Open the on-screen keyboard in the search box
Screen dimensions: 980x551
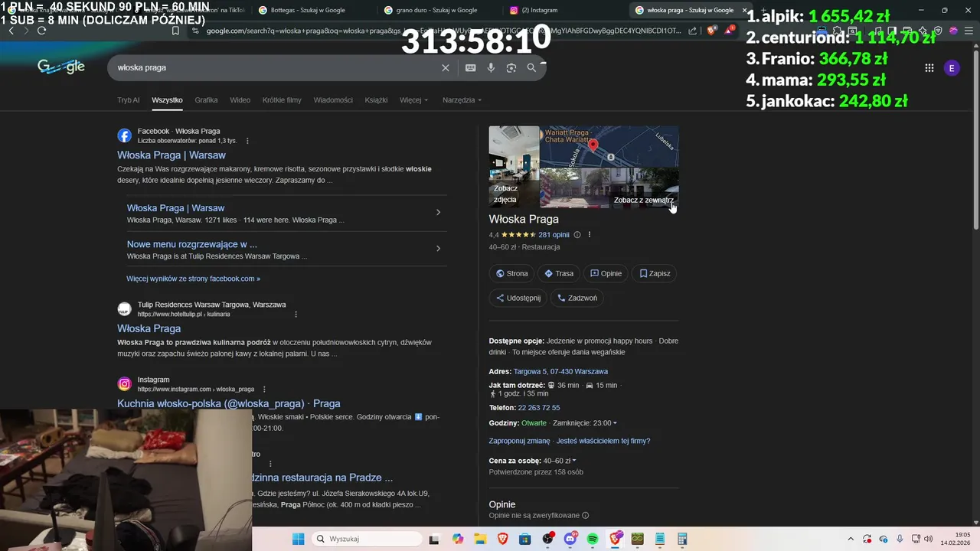(471, 68)
